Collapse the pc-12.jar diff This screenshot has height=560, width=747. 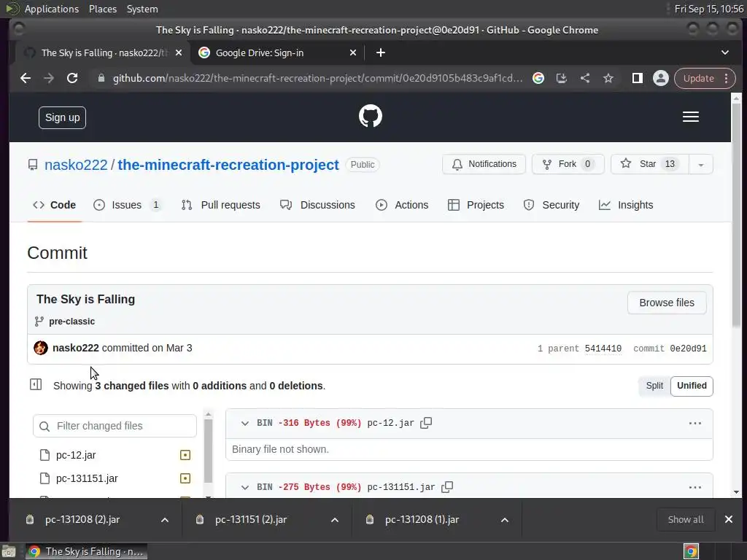point(245,424)
